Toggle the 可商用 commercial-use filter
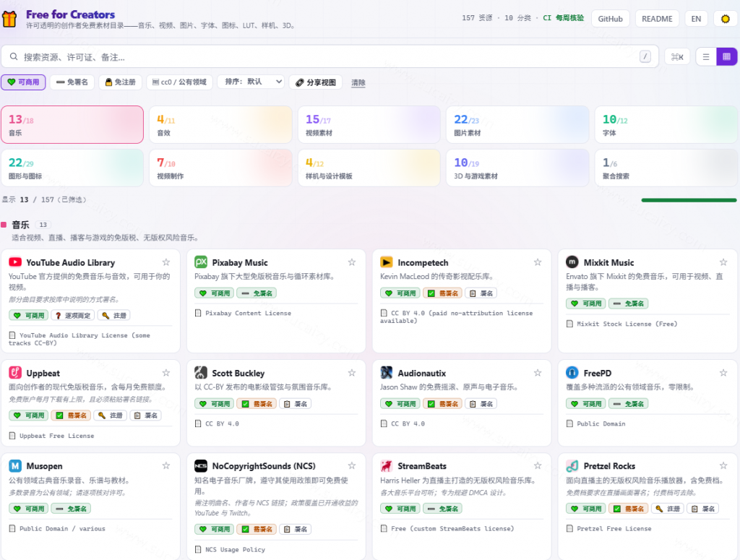The image size is (740, 560). 24,82
